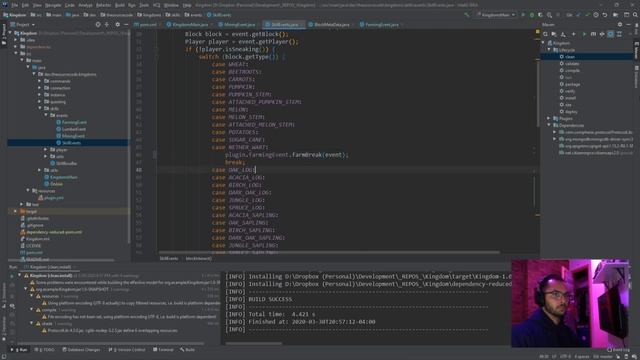The image size is (640, 360).
Task: Expand the player folder in Project tree
Action: click(46, 150)
